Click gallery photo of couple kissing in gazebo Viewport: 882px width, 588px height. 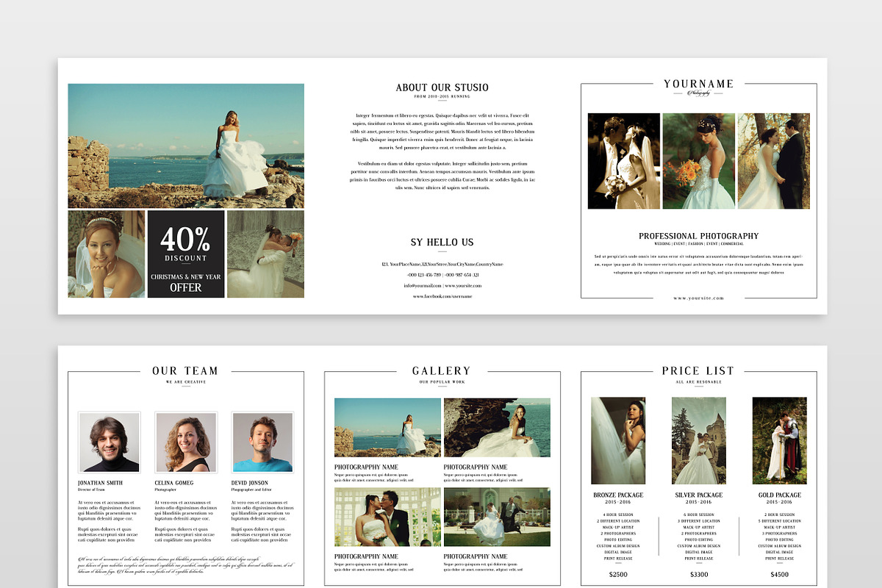pyautogui.click(x=387, y=517)
